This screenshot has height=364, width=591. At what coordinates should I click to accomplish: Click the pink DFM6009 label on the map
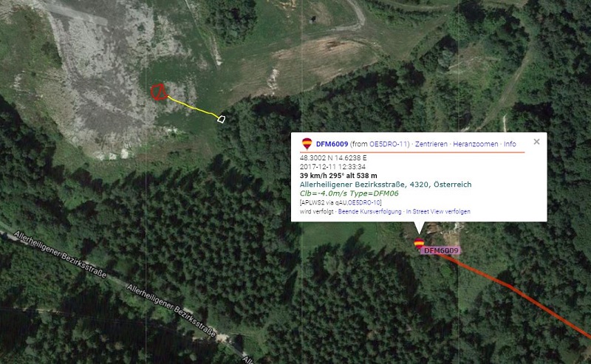click(x=440, y=250)
